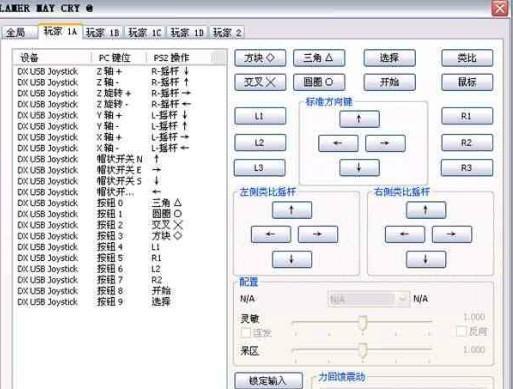
Task: Bind the R3 button
Action: [467, 168]
